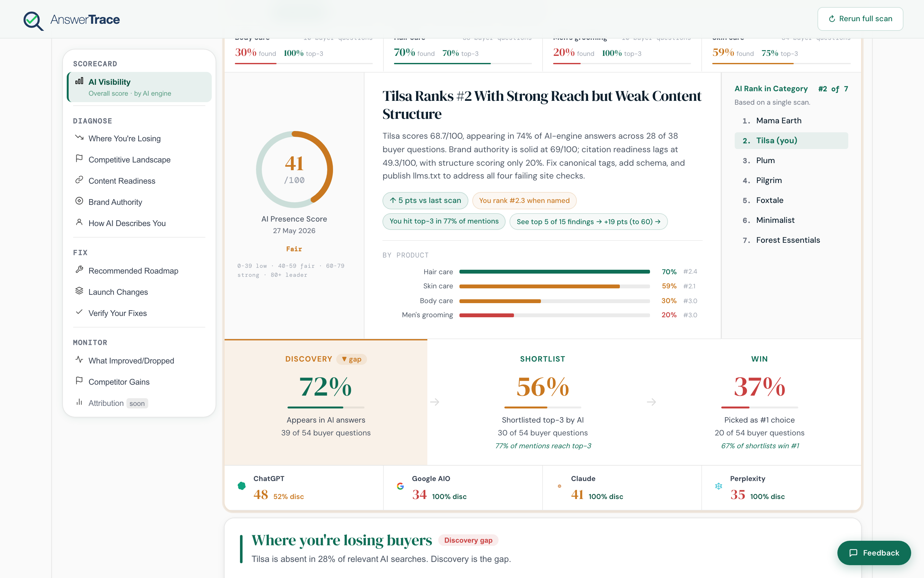Open the AI Visibility scorecard section
Screen dimensions: 924x578
[139, 87]
